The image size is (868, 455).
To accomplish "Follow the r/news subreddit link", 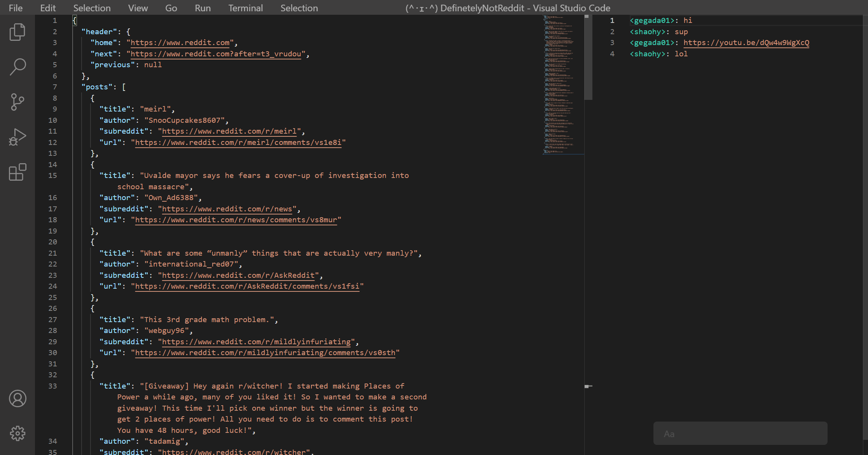I will (x=227, y=209).
